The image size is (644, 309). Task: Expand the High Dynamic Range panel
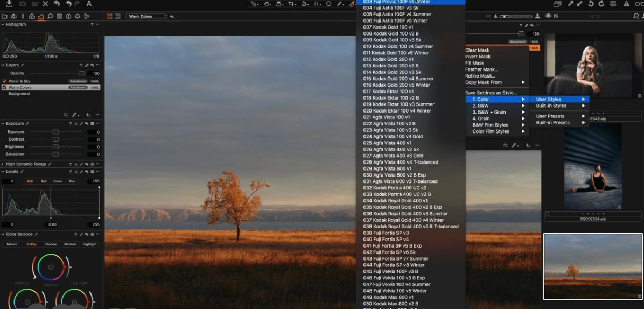click(x=3, y=164)
